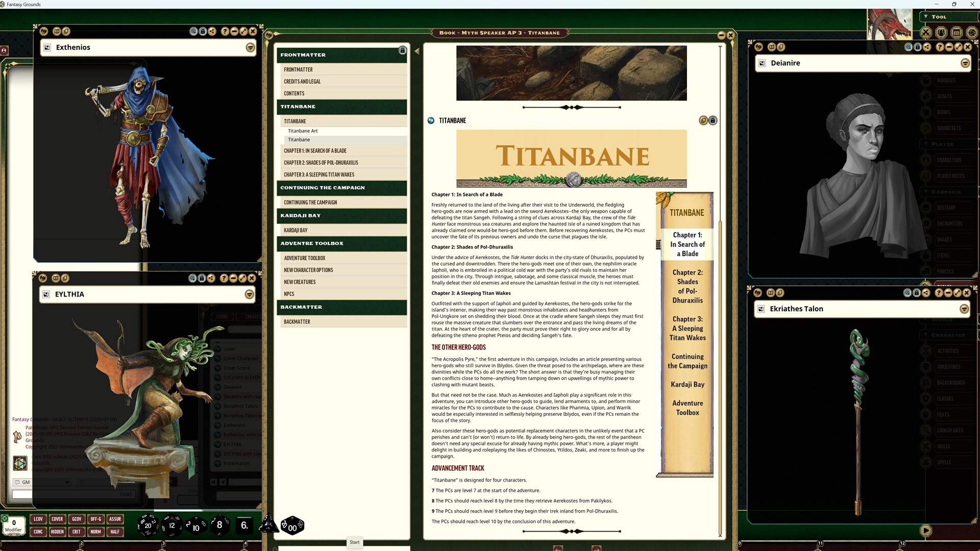
Task: Open help on the Deianire window
Action: pyautogui.click(x=939, y=47)
